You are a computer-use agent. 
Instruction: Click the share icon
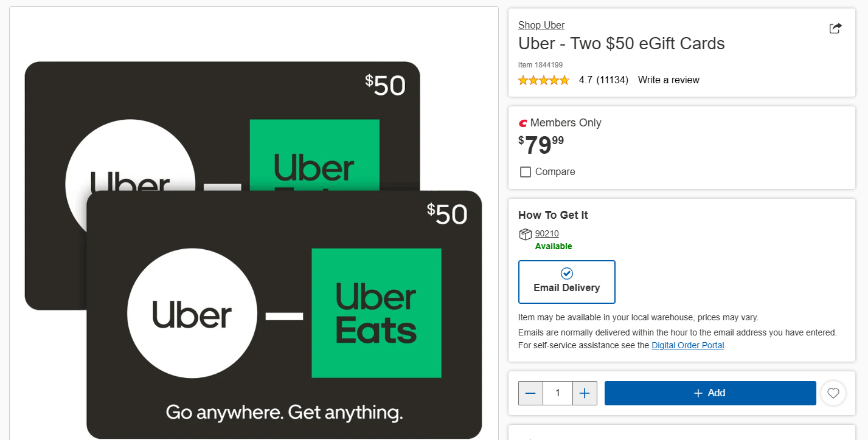click(x=836, y=29)
